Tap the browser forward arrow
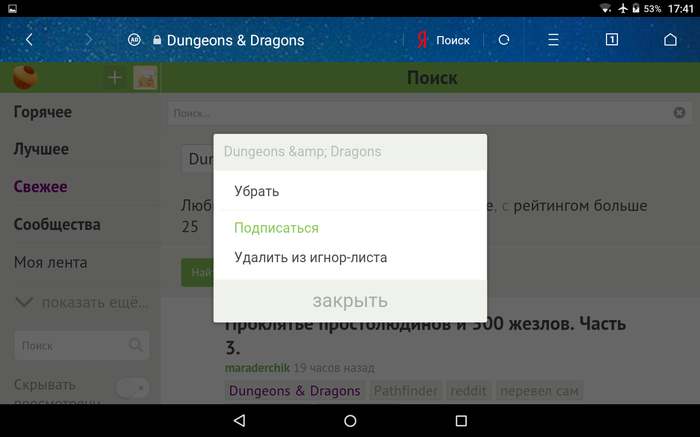The height and width of the screenshot is (437, 700). pyautogui.click(x=88, y=40)
